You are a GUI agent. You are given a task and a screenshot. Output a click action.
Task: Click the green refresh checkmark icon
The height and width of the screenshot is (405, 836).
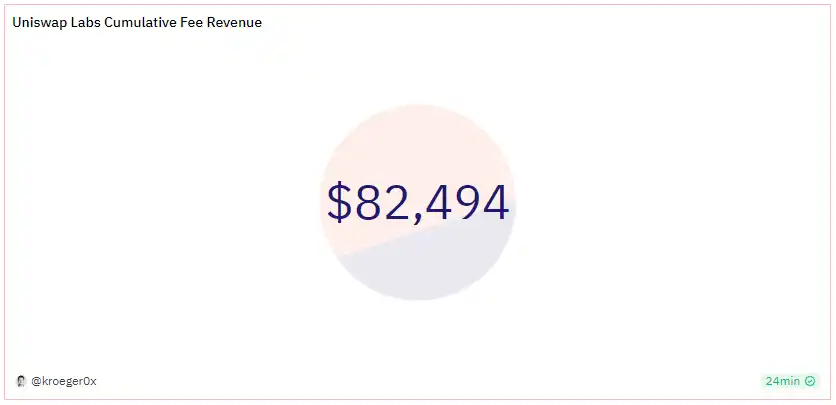811,381
